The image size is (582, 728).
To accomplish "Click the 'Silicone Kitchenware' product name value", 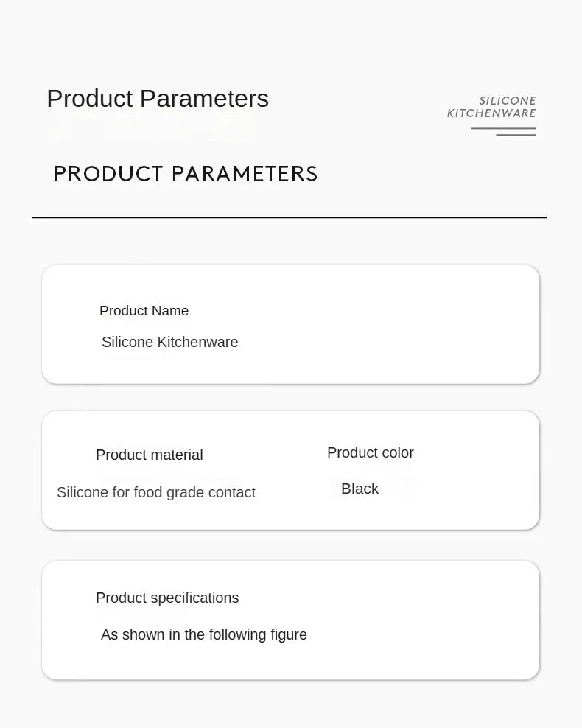I will (170, 342).
